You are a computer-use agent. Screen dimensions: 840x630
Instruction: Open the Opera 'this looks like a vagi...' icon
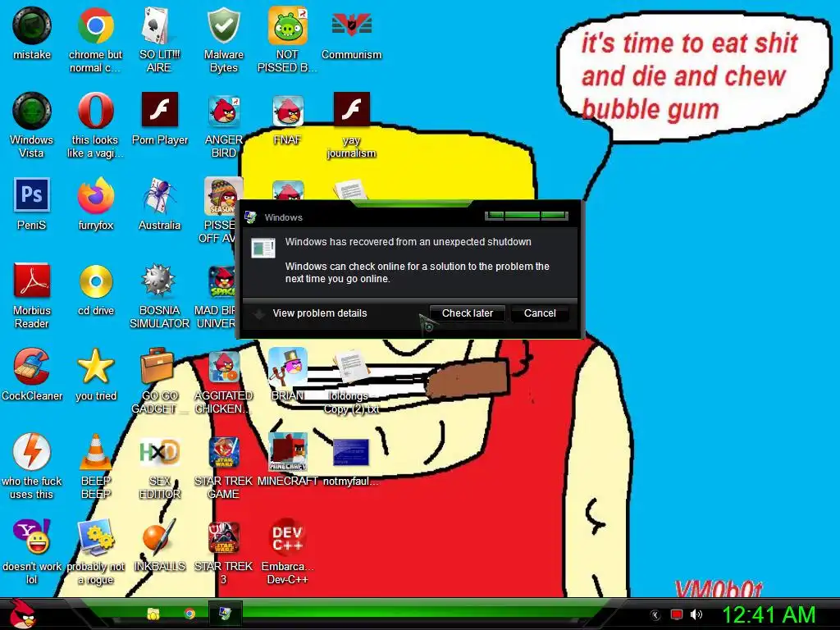point(95,126)
